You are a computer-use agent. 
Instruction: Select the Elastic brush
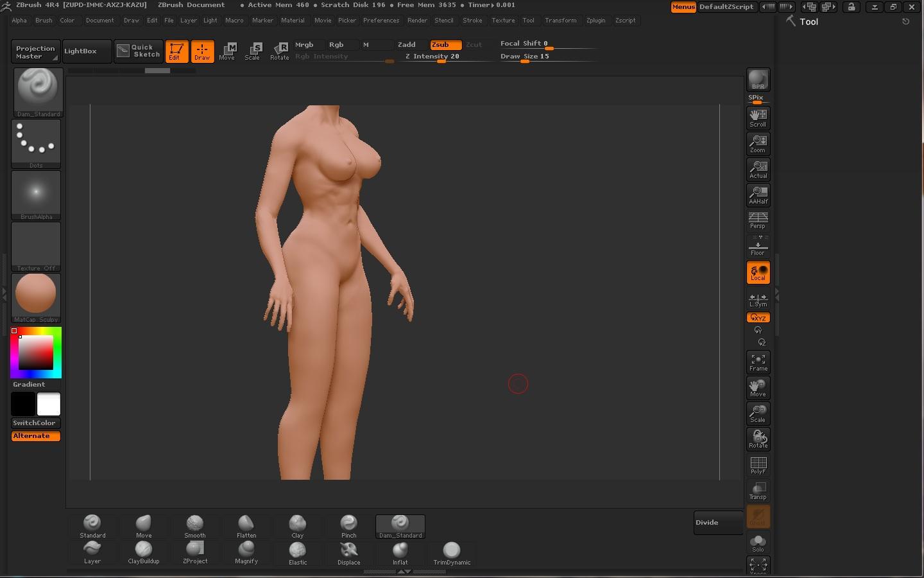tap(297, 553)
